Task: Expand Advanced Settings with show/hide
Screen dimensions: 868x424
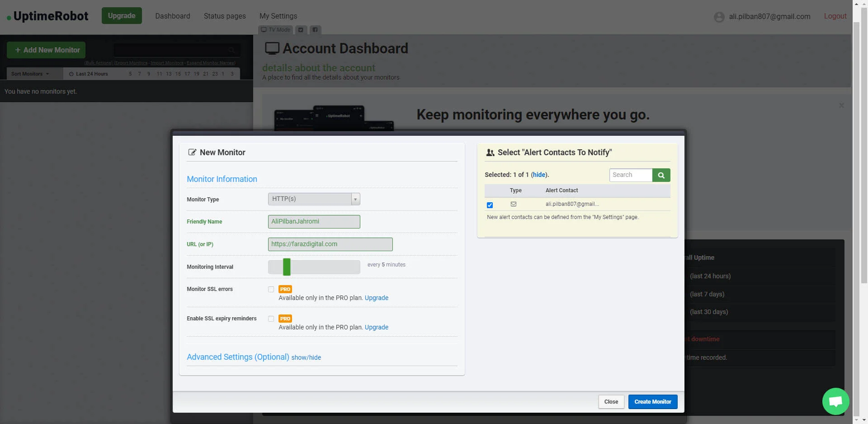Action: pos(306,357)
